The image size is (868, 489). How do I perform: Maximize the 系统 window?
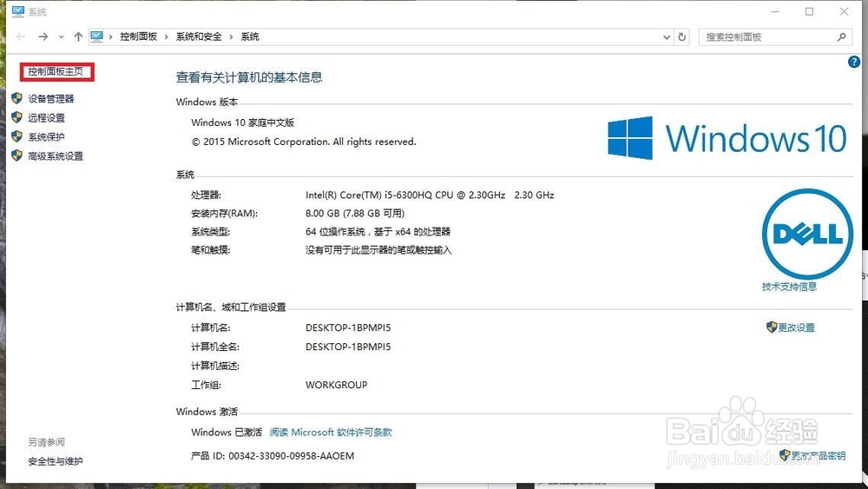tap(809, 11)
